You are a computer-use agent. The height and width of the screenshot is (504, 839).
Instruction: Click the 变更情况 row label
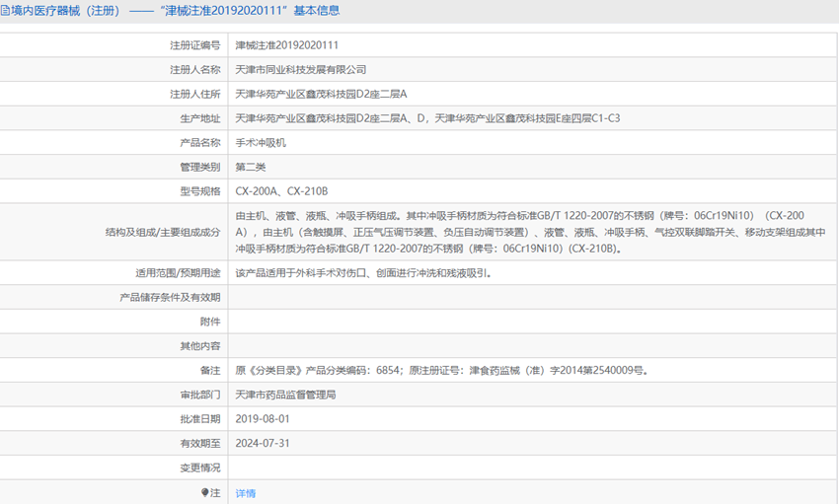pyautogui.click(x=200, y=468)
